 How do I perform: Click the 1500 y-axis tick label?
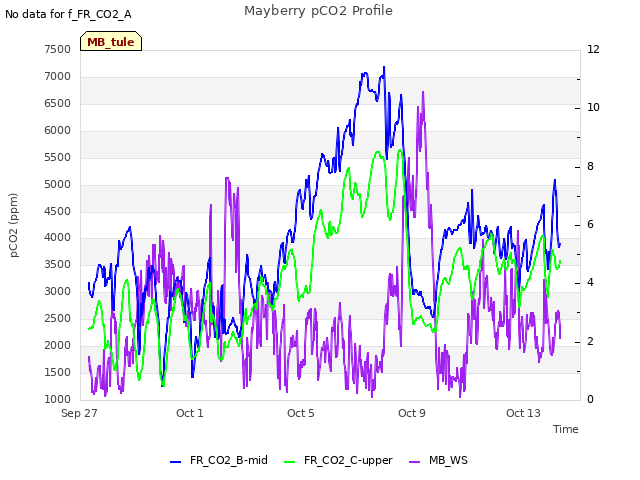58,372
